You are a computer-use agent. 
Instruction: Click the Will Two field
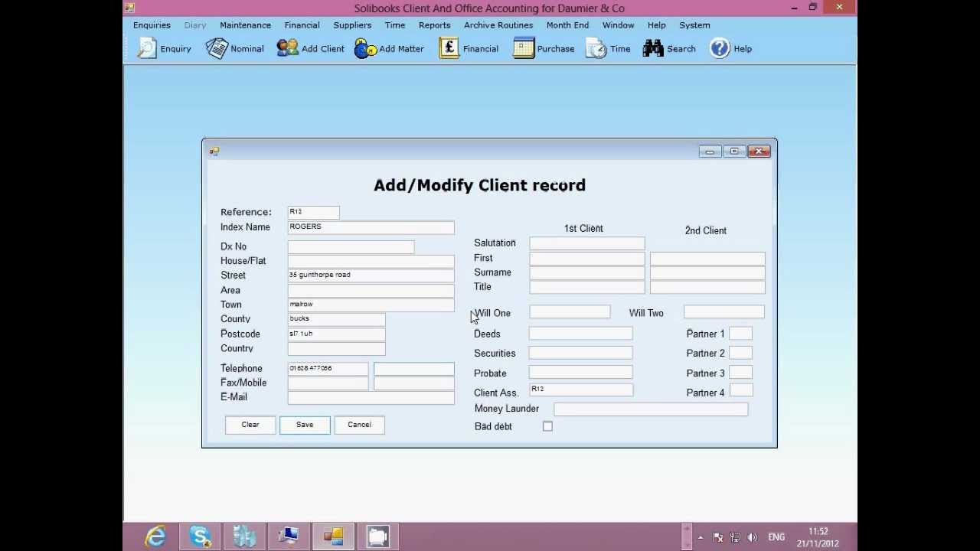(x=724, y=312)
